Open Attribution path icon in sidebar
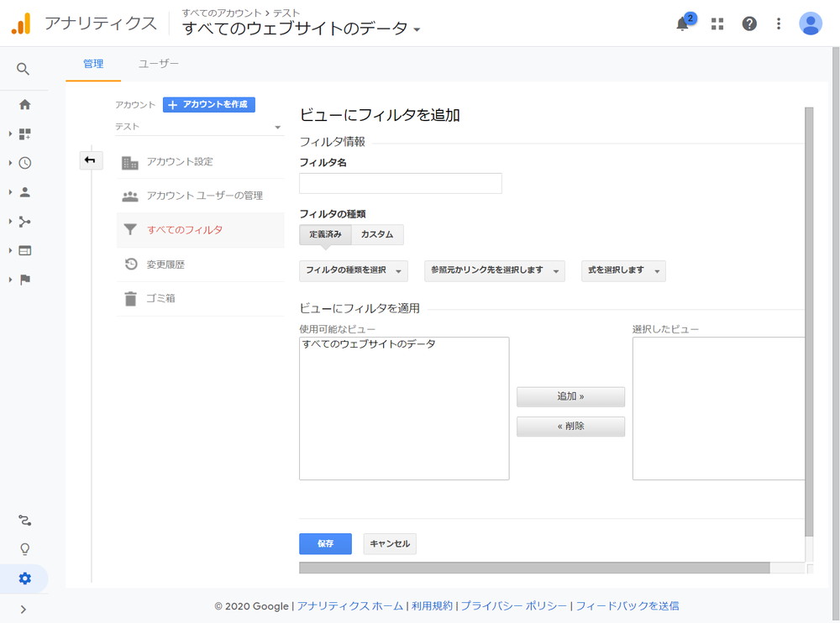Image resolution: width=840 pixels, height=623 pixels. pyautogui.click(x=24, y=521)
